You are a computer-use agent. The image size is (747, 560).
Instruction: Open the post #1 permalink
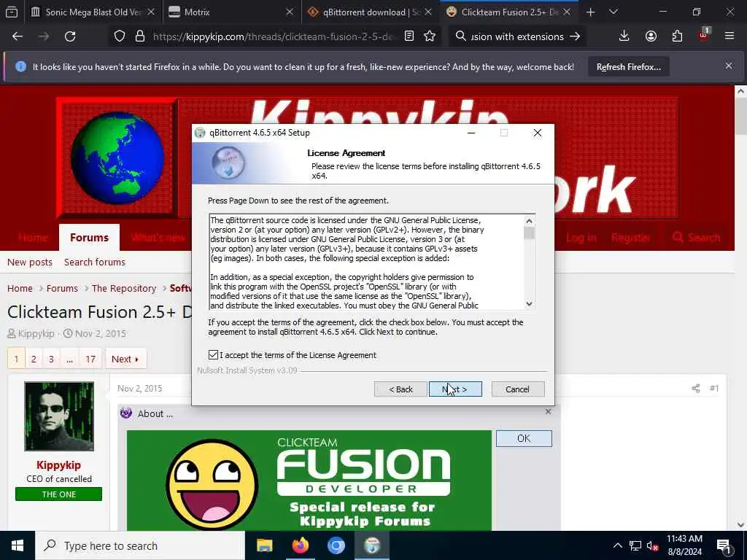click(x=713, y=388)
